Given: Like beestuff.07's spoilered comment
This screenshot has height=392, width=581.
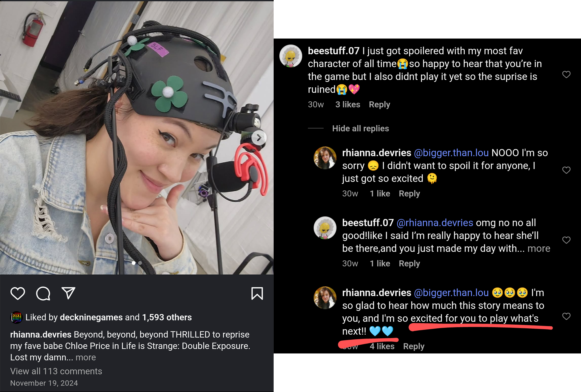Looking at the screenshot, I should [566, 75].
